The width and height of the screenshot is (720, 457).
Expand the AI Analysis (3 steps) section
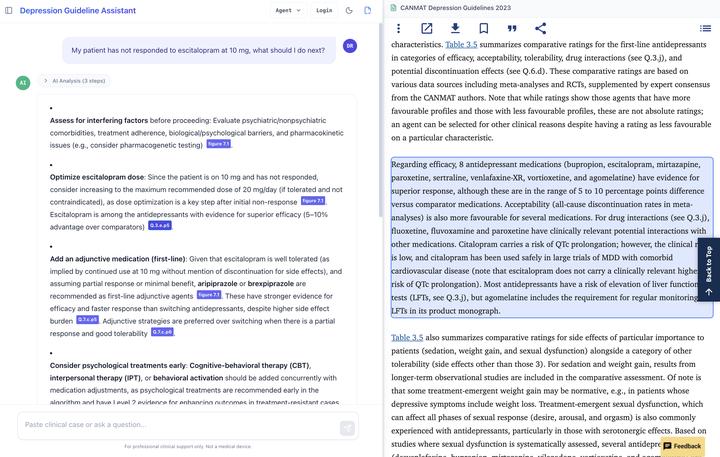(x=75, y=80)
